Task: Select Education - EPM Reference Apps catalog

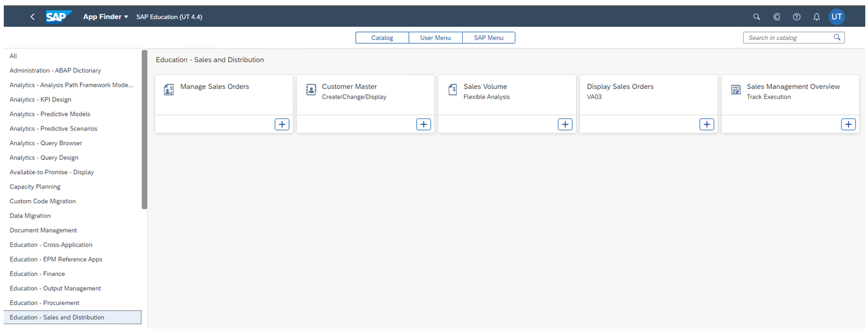Action: pyautogui.click(x=72, y=259)
